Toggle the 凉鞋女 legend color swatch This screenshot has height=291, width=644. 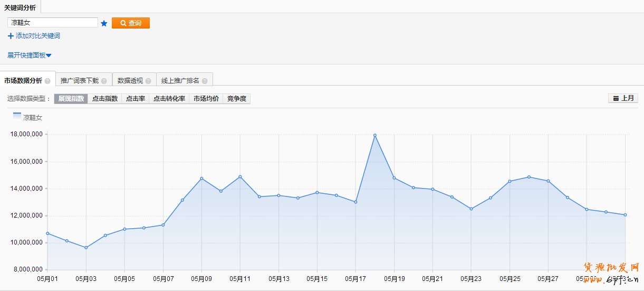[17, 116]
